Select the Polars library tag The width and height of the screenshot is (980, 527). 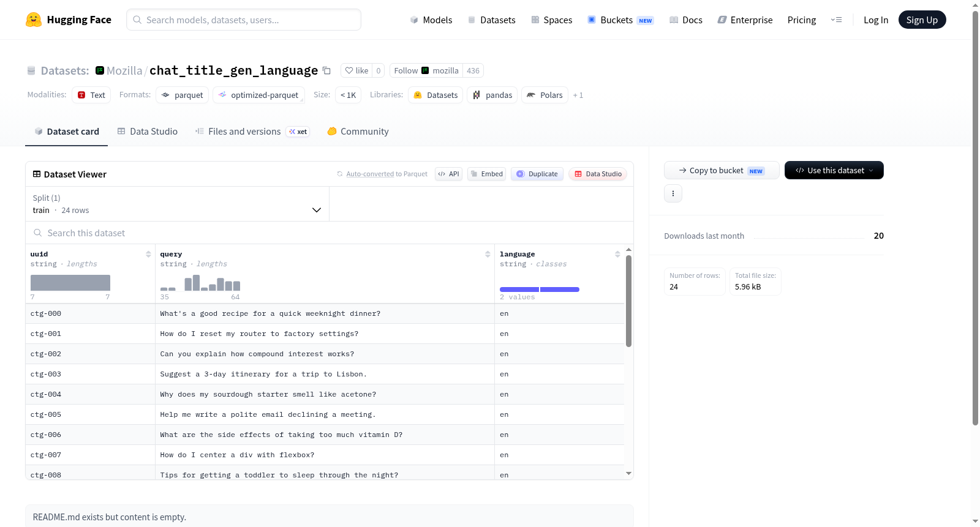545,95
